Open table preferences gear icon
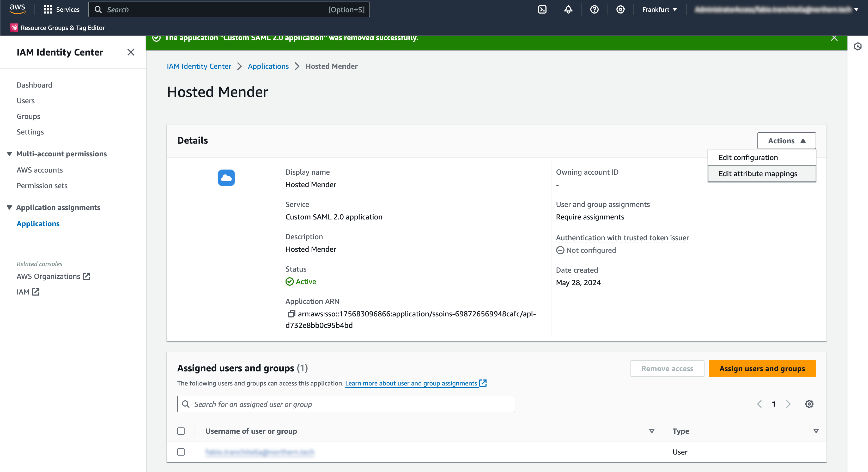Image resolution: width=868 pixels, height=472 pixels. (809, 404)
